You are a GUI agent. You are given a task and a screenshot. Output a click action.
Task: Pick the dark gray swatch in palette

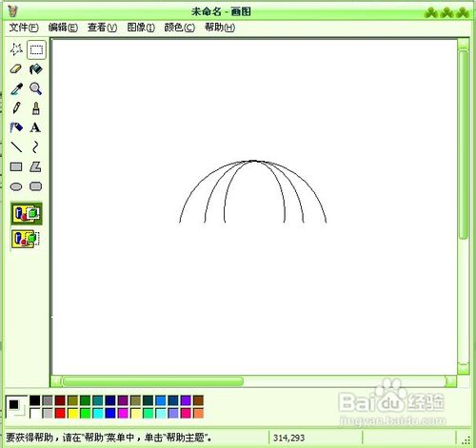pyautogui.click(x=48, y=400)
